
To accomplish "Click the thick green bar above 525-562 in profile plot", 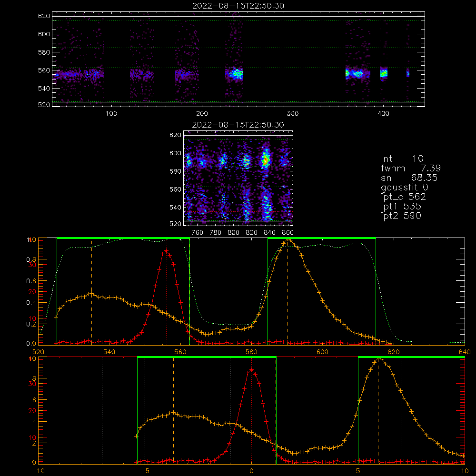I will click(123, 238).
